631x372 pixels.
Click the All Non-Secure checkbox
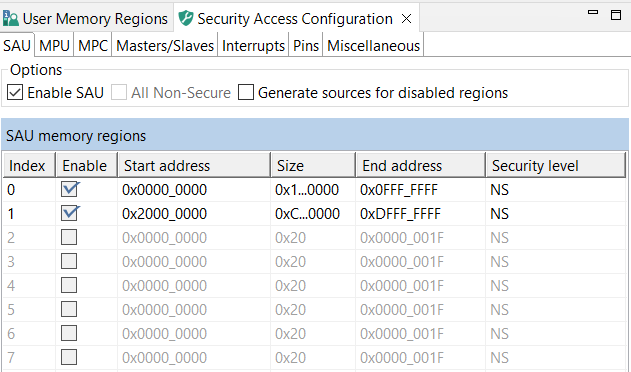pos(119,92)
